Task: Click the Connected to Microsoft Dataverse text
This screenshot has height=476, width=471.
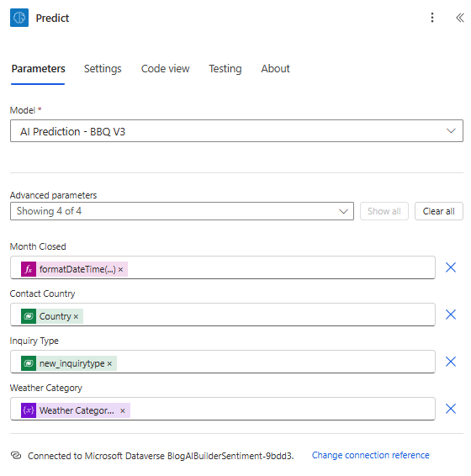Action: (161, 456)
